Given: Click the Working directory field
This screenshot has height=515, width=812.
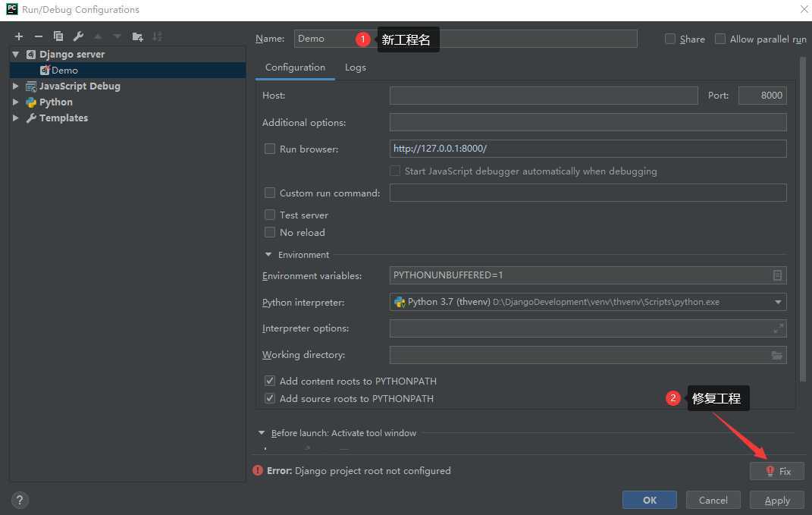Looking at the screenshot, I should pos(588,355).
